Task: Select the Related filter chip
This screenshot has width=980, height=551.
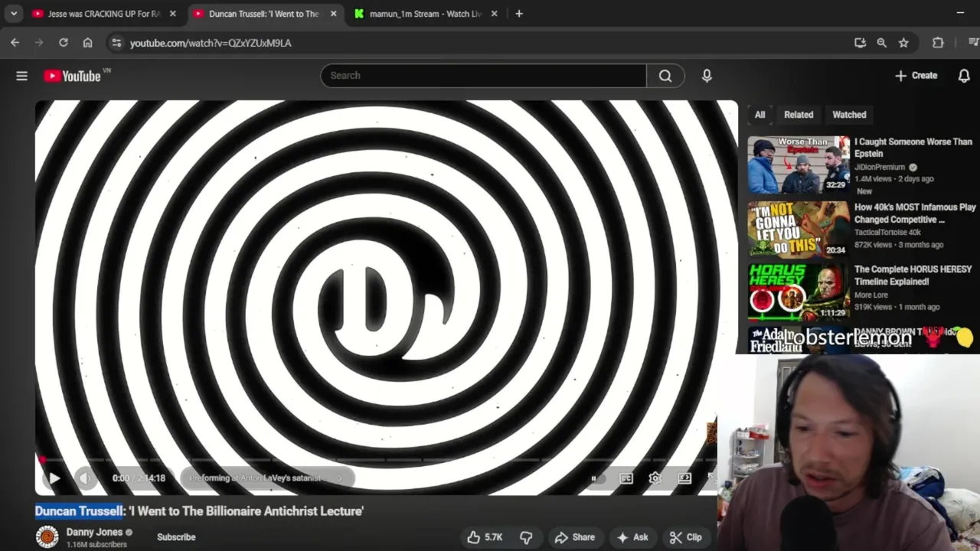Action: tap(799, 115)
